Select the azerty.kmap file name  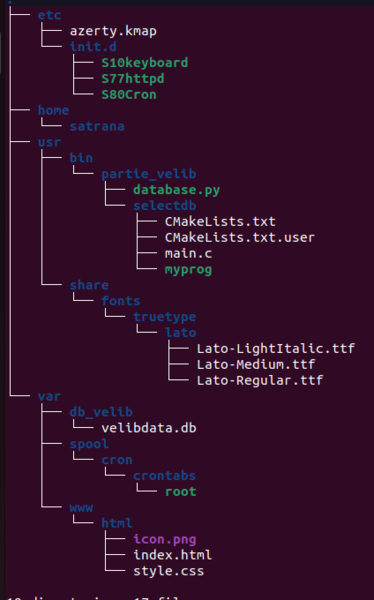click(x=113, y=31)
